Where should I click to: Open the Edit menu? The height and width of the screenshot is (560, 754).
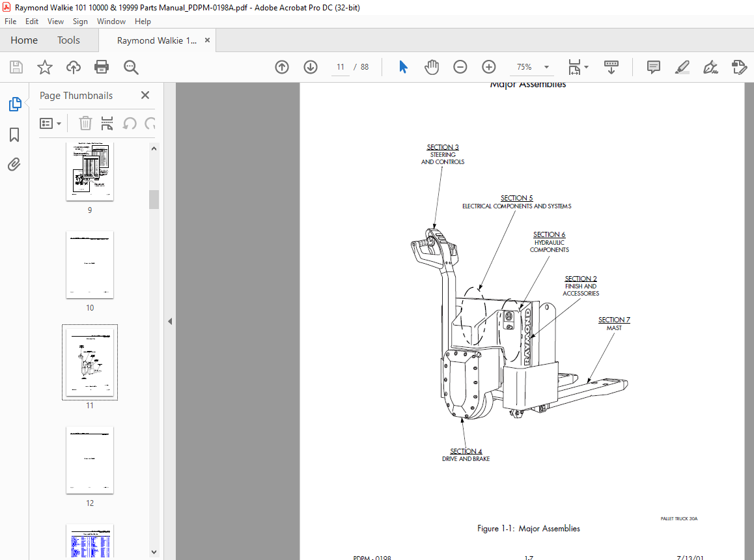(32, 21)
